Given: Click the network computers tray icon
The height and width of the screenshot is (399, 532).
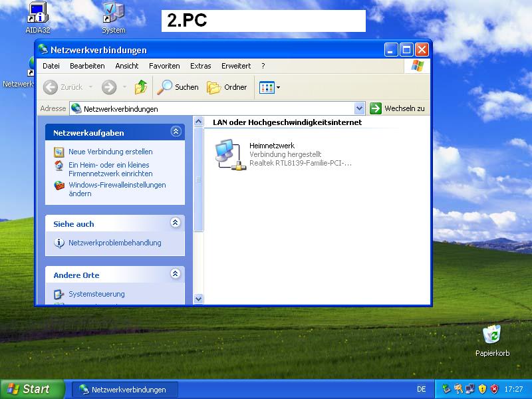Looking at the screenshot, I should (x=470, y=389).
